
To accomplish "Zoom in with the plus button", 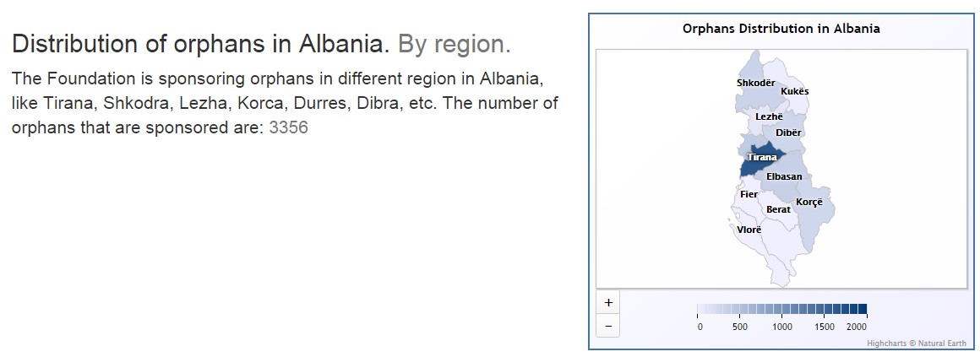I will point(608,303).
